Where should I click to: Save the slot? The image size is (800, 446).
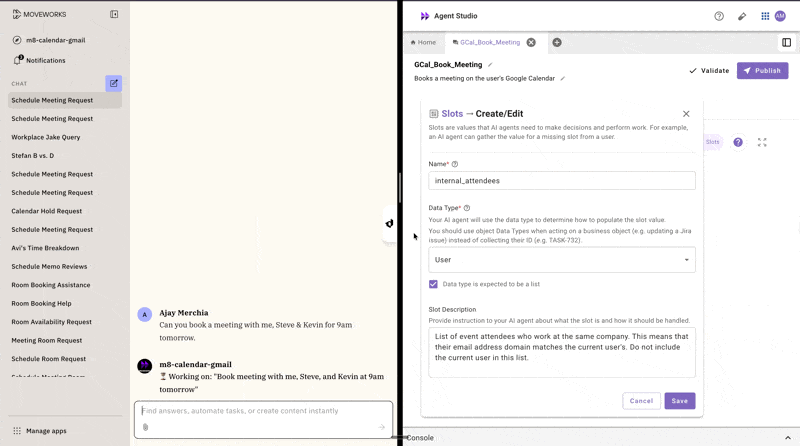pyautogui.click(x=680, y=401)
